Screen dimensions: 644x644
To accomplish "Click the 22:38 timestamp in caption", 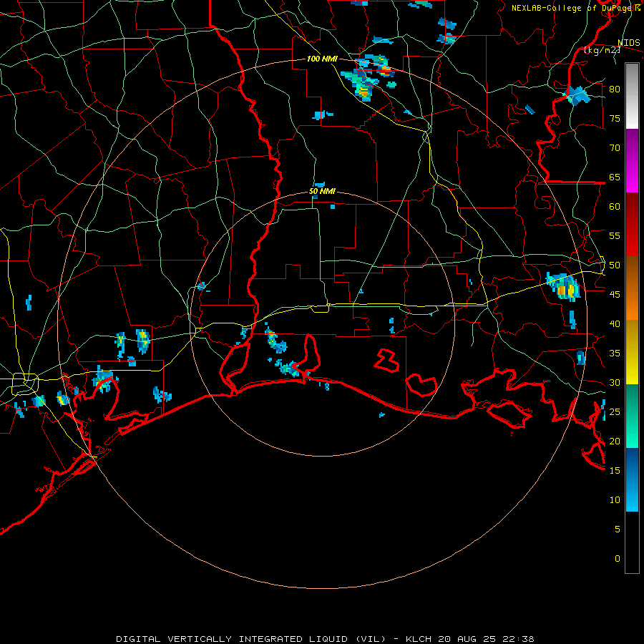I will click(518, 639).
